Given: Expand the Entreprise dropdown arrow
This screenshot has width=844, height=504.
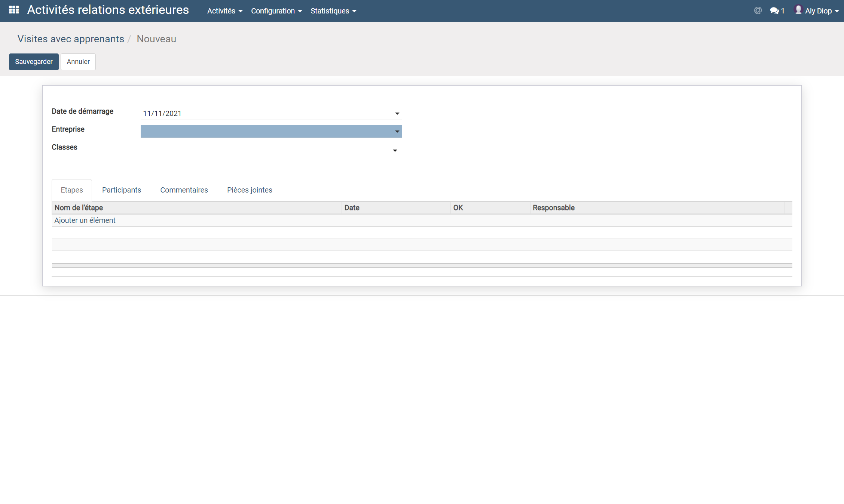Looking at the screenshot, I should (397, 132).
